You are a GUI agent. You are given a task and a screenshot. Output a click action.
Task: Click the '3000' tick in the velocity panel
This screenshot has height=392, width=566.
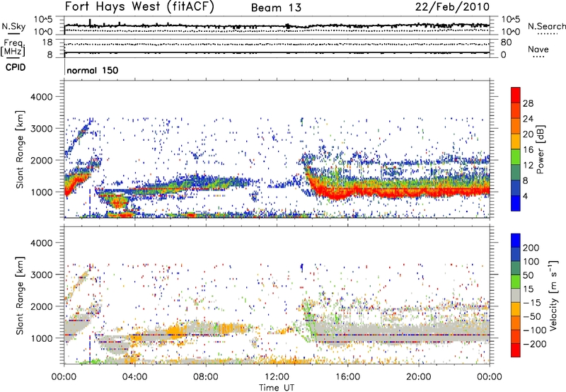[41, 275]
